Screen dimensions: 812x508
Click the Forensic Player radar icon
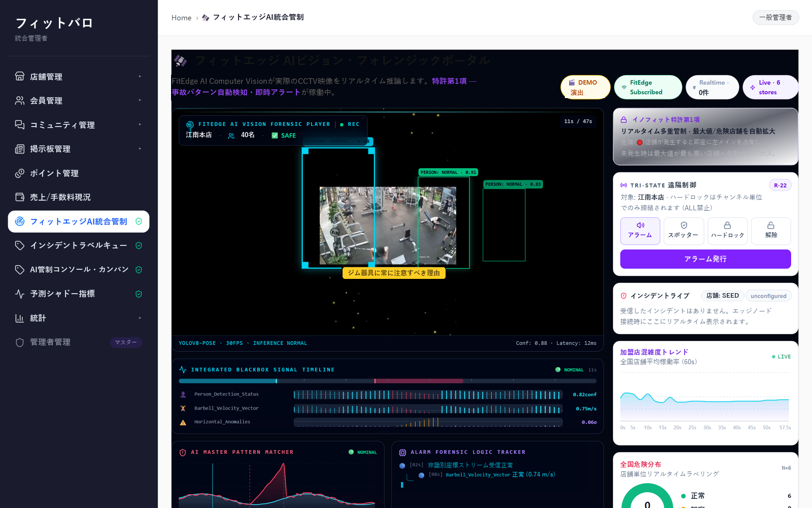[x=190, y=124]
